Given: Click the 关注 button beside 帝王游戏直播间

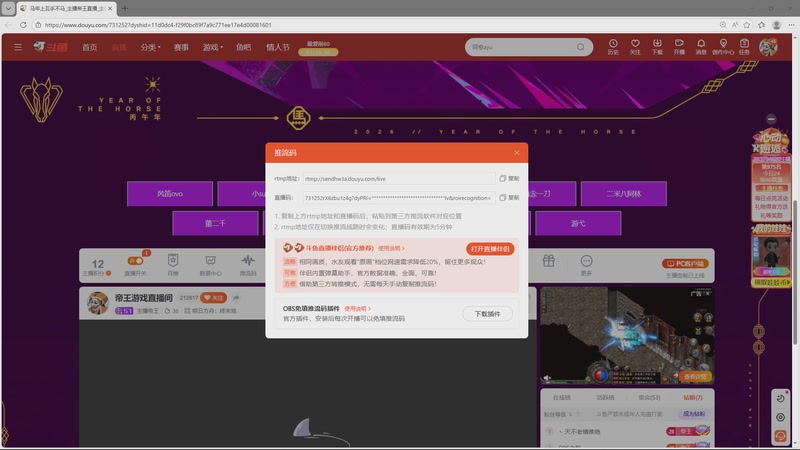Looking at the screenshot, I should pyautogui.click(x=214, y=297).
